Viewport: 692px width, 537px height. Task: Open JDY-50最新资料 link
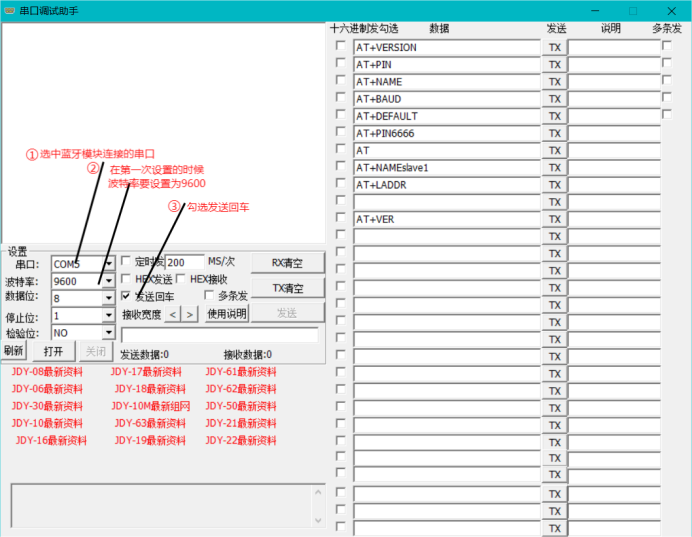tap(241, 406)
